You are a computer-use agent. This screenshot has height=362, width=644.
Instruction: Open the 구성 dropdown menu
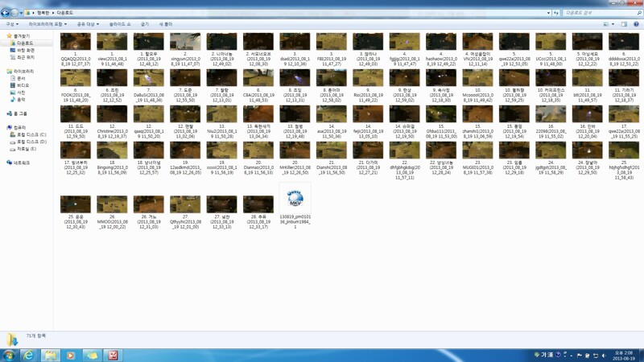[10, 24]
